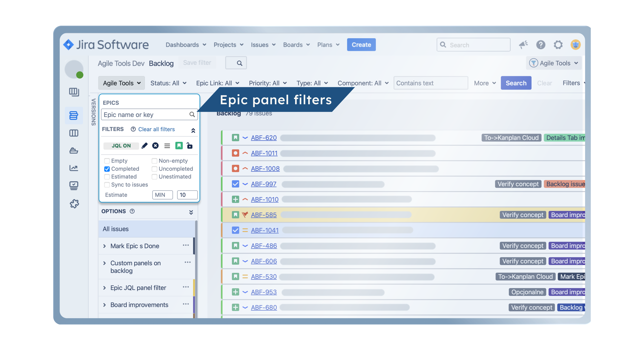Enable the Estimated checkbox
Image resolution: width=644 pixels, height=350 pixels.
coord(107,177)
